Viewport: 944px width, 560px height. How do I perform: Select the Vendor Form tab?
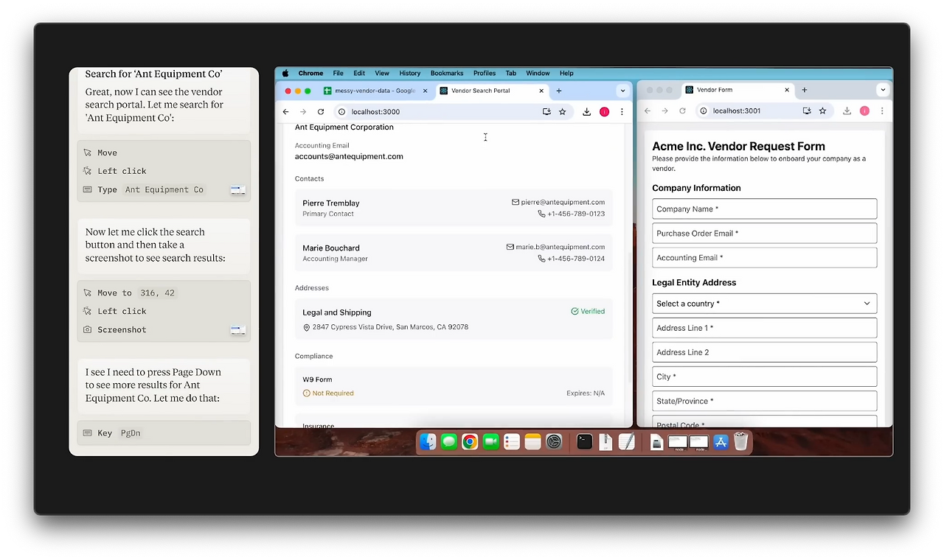click(737, 90)
